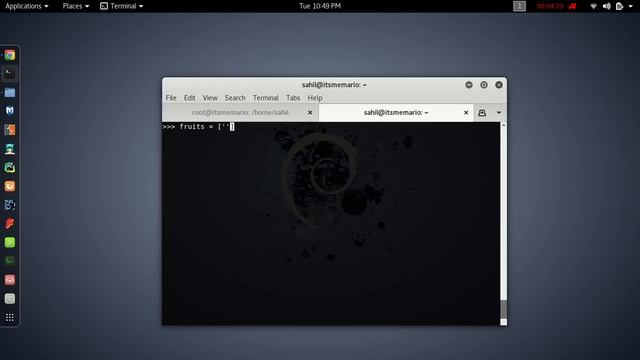This screenshot has width=640, height=360.
Task: Open the workspace indicator showing 1
Action: click(x=519, y=6)
